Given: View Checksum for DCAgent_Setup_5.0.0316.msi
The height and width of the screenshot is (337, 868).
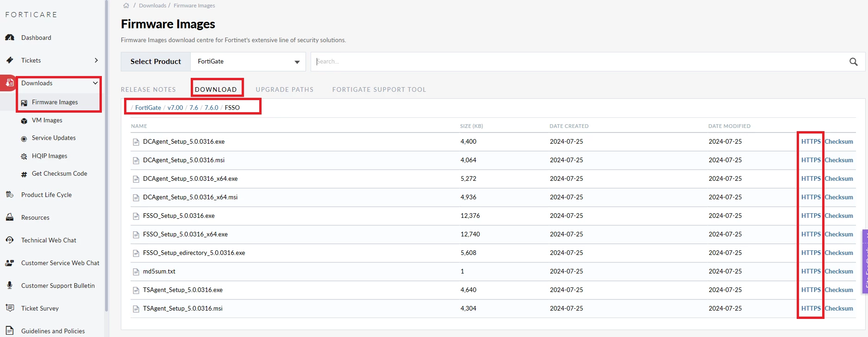Looking at the screenshot, I should [x=839, y=160].
